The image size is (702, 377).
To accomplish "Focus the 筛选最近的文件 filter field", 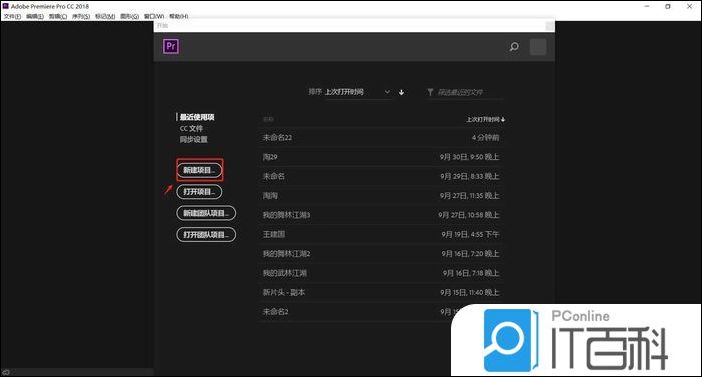I will pos(464,92).
